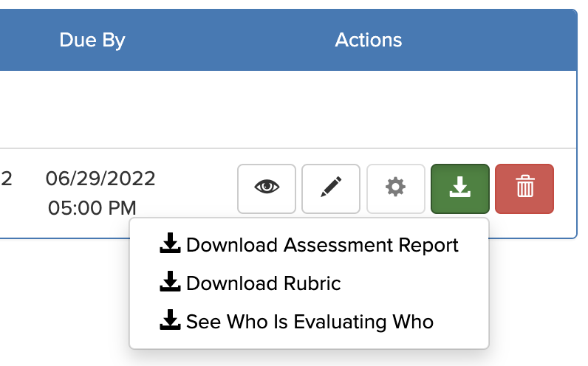Viewport: 588px width, 366px height.
Task: Choose Download Rubric from the dropdown menu
Action: click(263, 283)
